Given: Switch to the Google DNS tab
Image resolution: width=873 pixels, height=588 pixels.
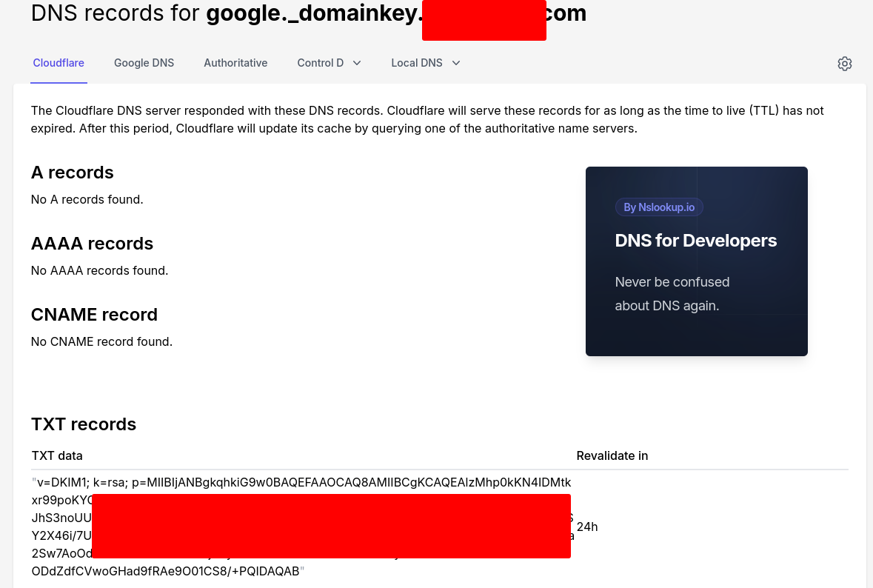Looking at the screenshot, I should pos(144,63).
